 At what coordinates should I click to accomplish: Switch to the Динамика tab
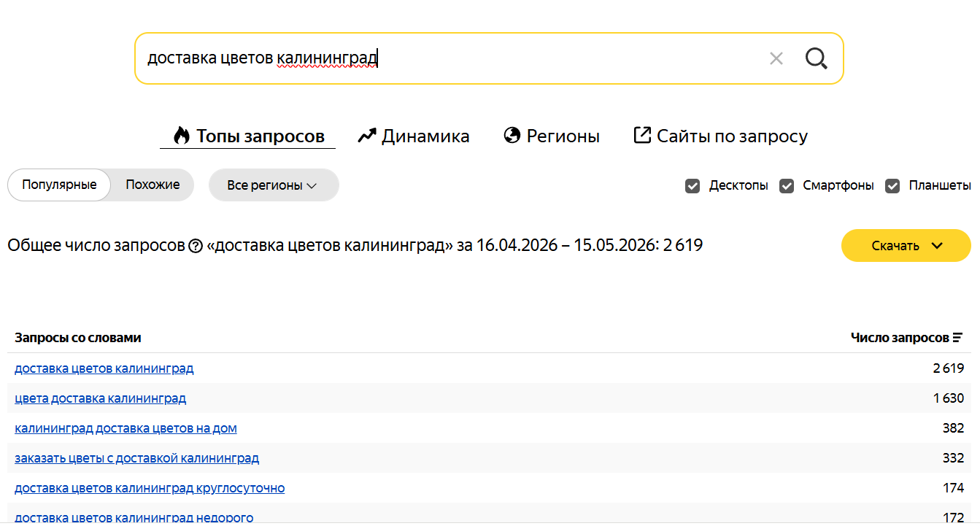[x=414, y=136]
